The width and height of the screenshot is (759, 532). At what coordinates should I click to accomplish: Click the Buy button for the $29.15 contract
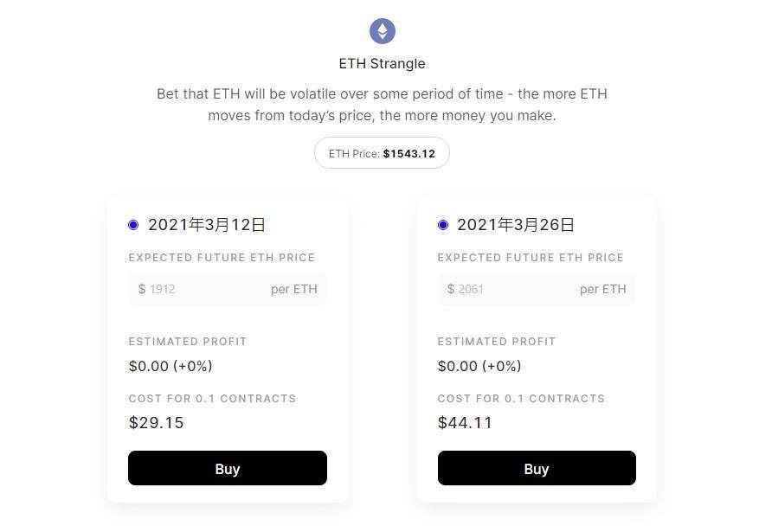point(228,468)
